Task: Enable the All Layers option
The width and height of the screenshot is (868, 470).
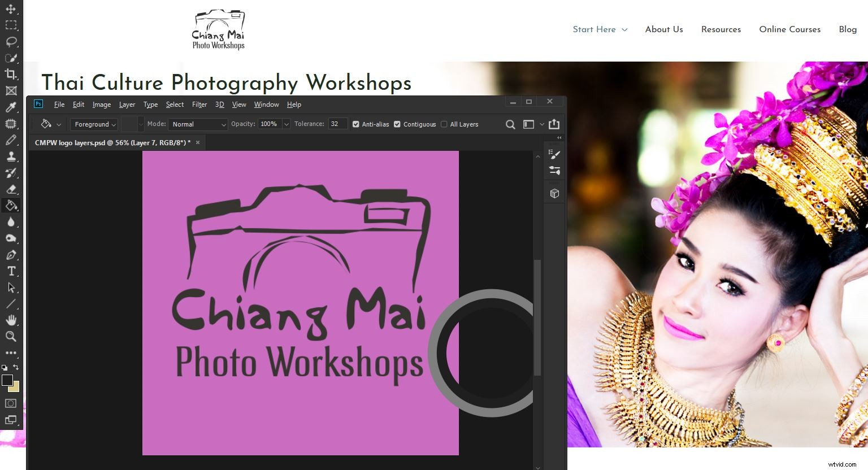Action: (x=444, y=124)
